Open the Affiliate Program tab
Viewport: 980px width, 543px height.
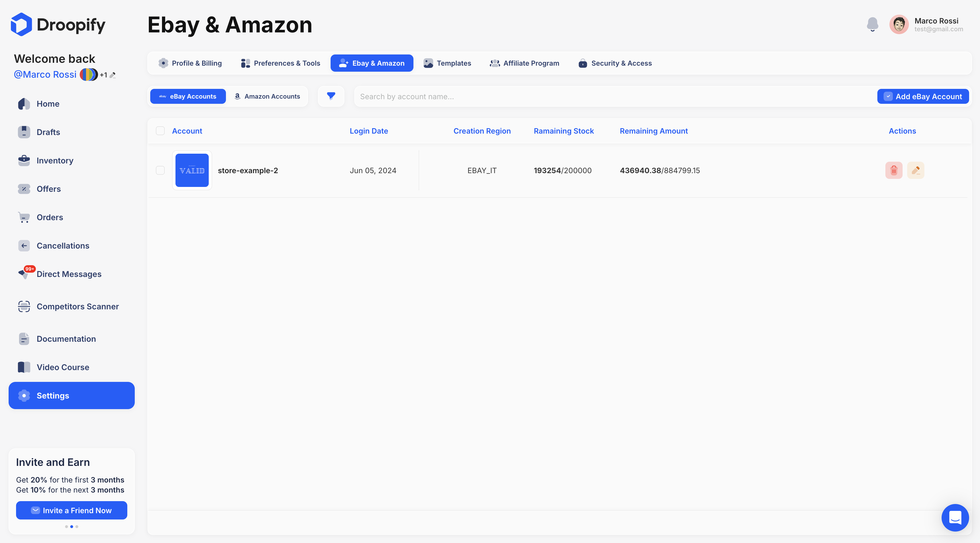pos(525,63)
